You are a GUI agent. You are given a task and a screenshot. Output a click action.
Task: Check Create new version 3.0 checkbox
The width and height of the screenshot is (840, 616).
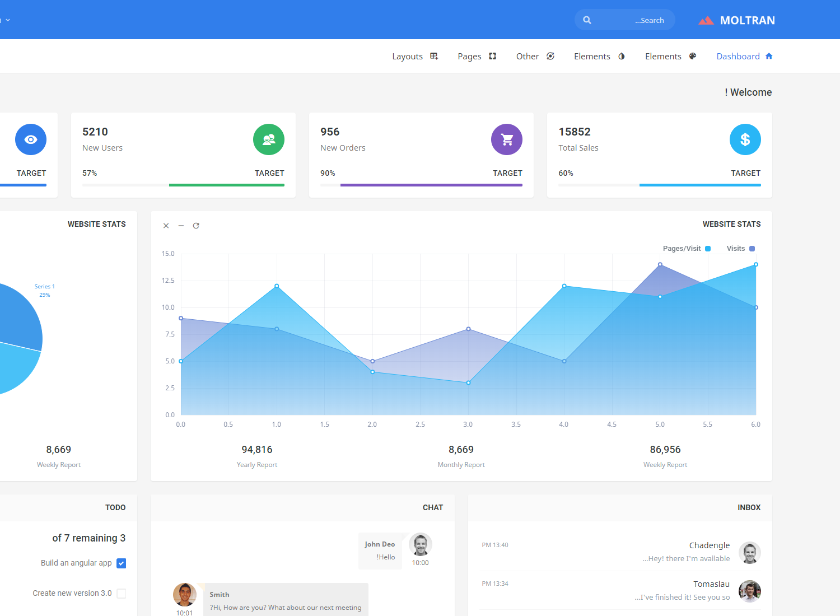click(121, 594)
